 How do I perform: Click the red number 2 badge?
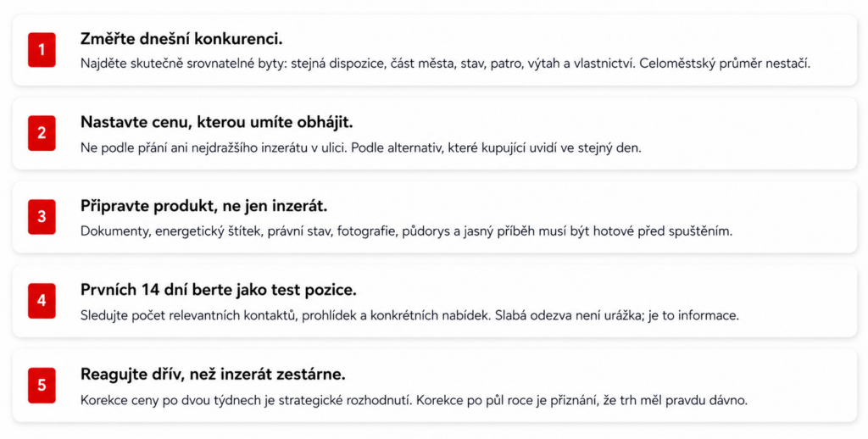(x=42, y=133)
